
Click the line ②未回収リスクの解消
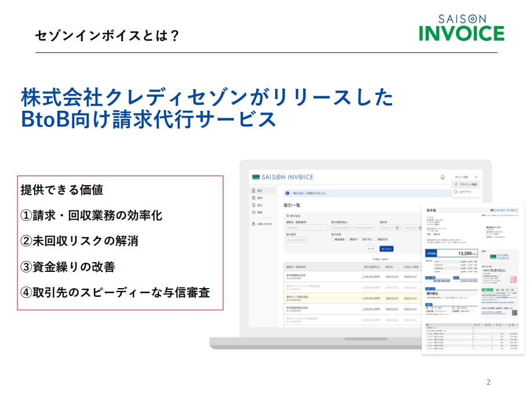coord(79,241)
